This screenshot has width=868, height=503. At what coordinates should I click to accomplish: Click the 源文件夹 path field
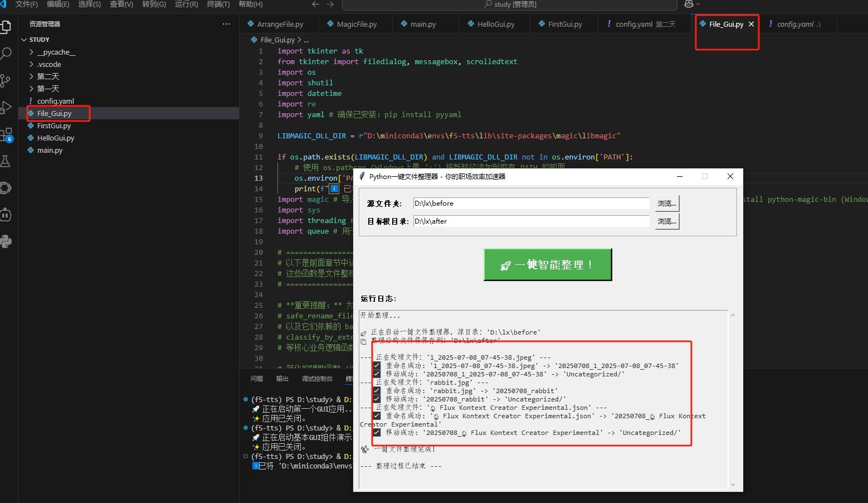point(531,204)
